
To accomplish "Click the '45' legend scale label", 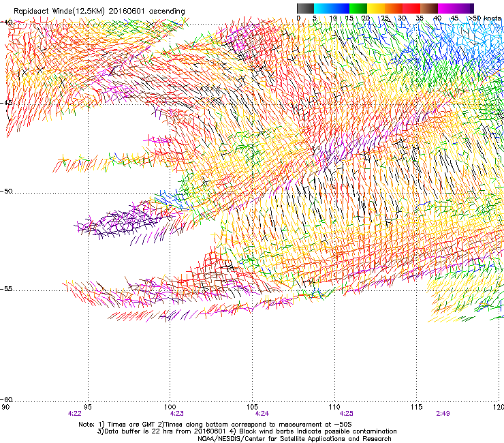I will tap(454, 18).
